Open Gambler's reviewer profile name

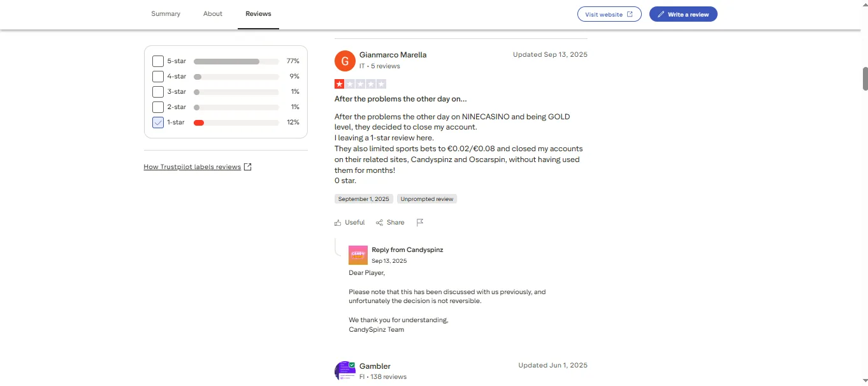pyautogui.click(x=375, y=366)
